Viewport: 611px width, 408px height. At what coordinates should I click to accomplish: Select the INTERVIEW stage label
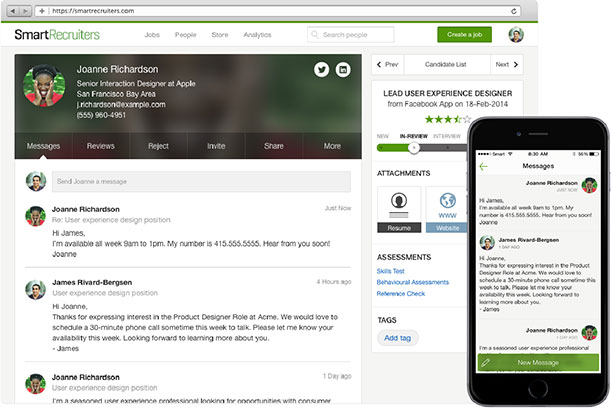[447, 136]
